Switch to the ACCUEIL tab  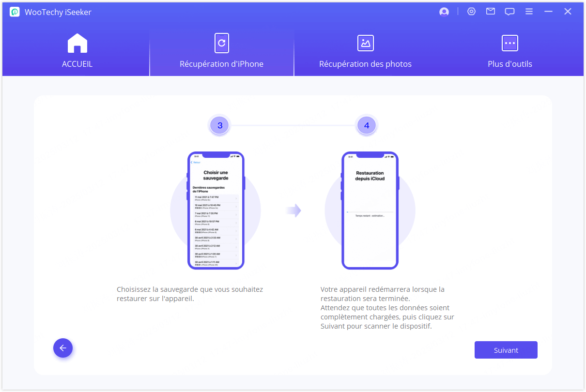click(x=77, y=64)
